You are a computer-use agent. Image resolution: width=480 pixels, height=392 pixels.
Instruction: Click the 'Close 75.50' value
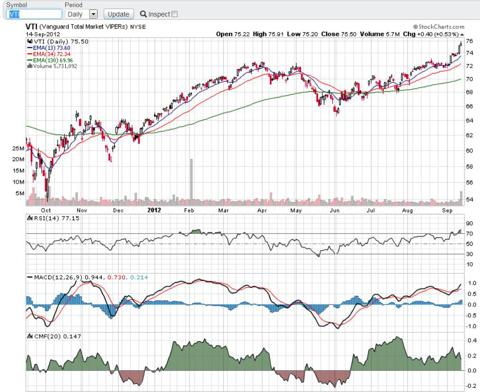(x=339, y=34)
